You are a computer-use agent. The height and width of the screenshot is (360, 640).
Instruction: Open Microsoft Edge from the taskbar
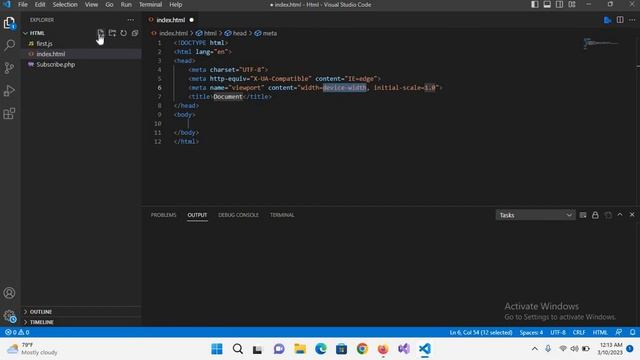(x=321, y=349)
